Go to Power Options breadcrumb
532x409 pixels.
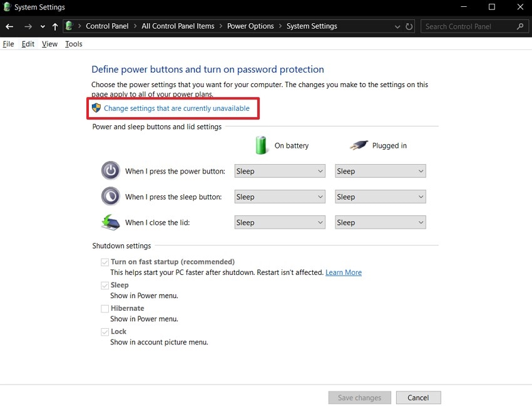[250, 26]
